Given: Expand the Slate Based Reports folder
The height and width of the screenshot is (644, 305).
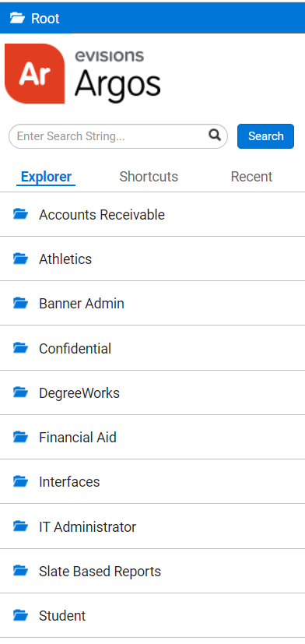Looking at the screenshot, I should click(152, 571).
